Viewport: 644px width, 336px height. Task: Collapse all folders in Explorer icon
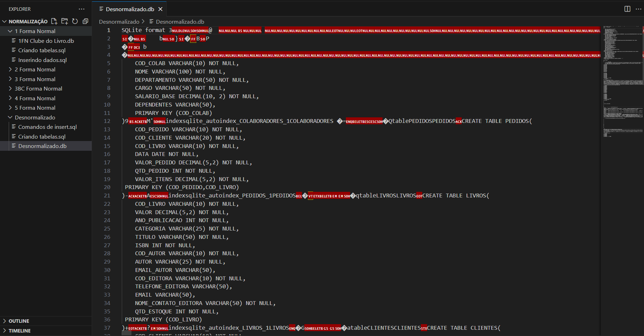85,21
